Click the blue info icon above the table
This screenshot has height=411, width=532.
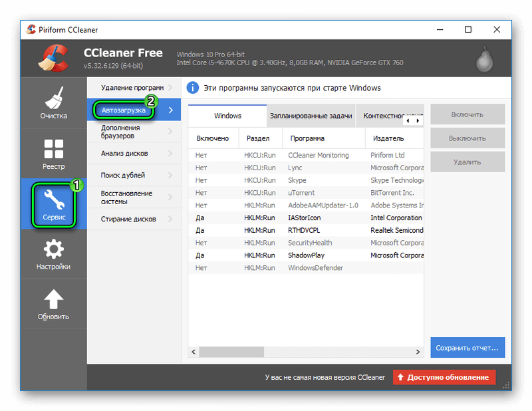[193, 88]
